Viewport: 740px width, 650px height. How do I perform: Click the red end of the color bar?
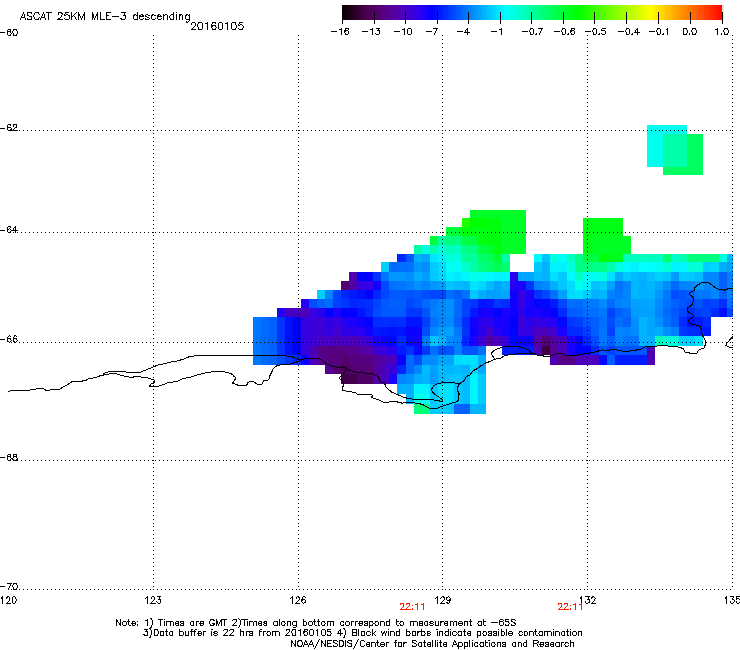(x=715, y=13)
